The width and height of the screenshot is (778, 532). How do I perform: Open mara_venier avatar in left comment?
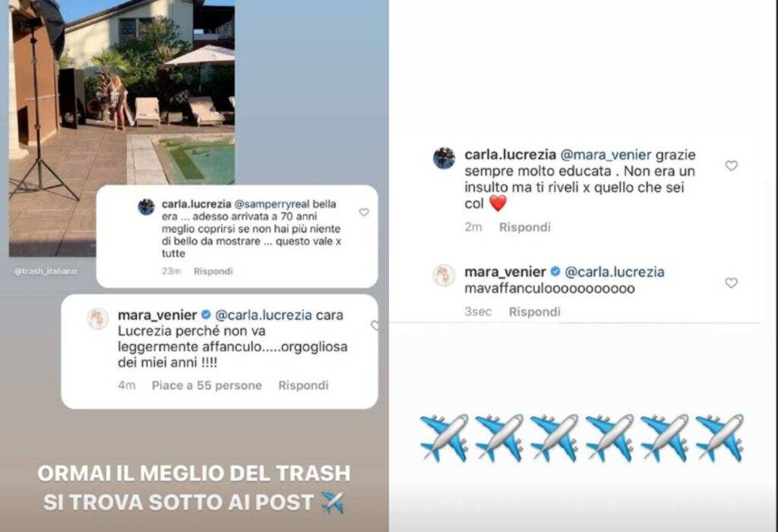pos(98,318)
